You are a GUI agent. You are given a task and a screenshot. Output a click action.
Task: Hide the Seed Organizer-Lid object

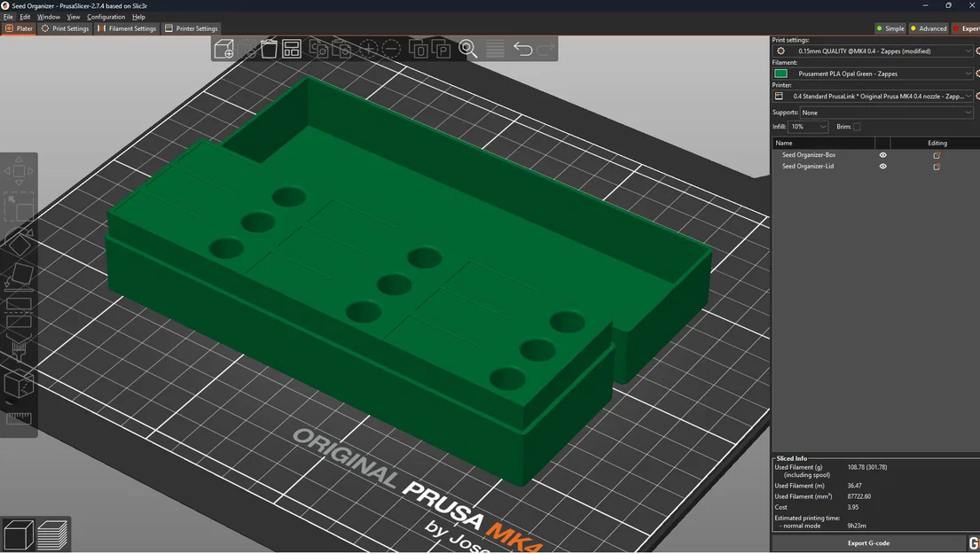[882, 166]
